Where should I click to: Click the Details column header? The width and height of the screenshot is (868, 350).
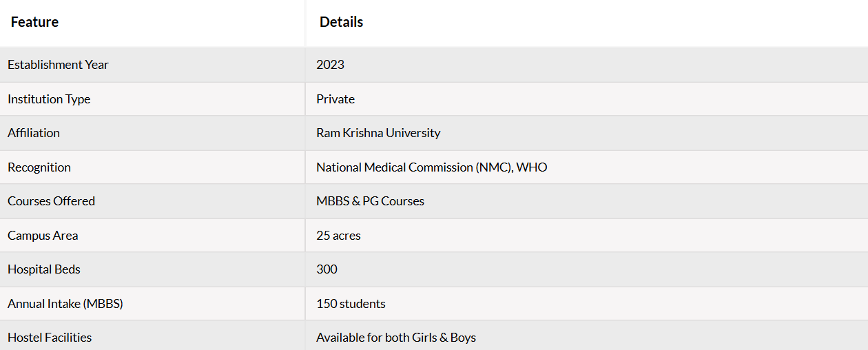[x=341, y=22]
